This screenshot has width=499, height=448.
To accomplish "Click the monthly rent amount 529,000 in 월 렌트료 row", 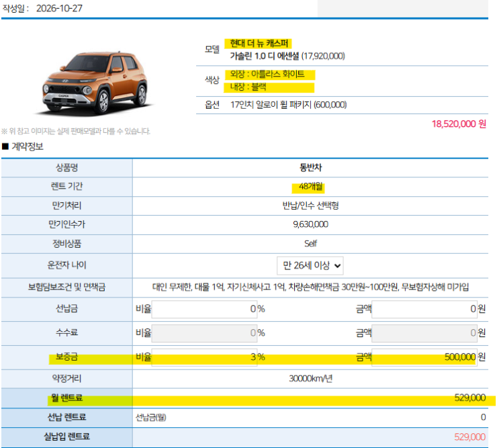I will (x=469, y=398).
